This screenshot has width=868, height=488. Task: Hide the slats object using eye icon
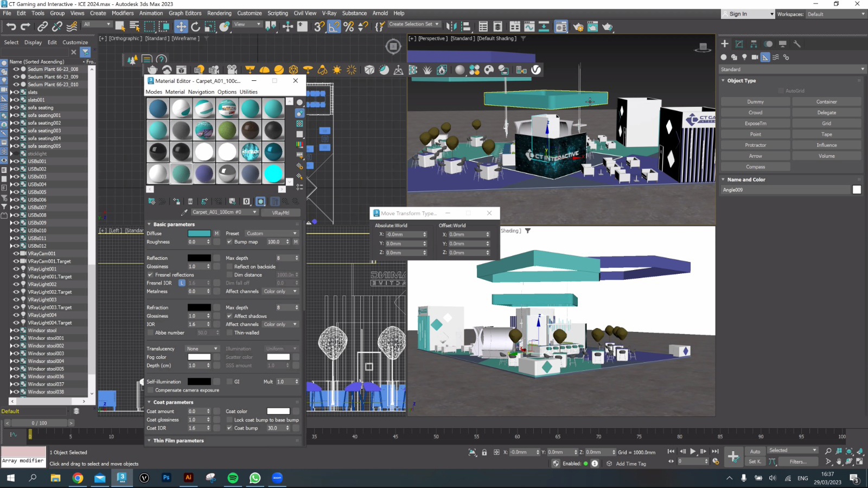click(x=16, y=92)
